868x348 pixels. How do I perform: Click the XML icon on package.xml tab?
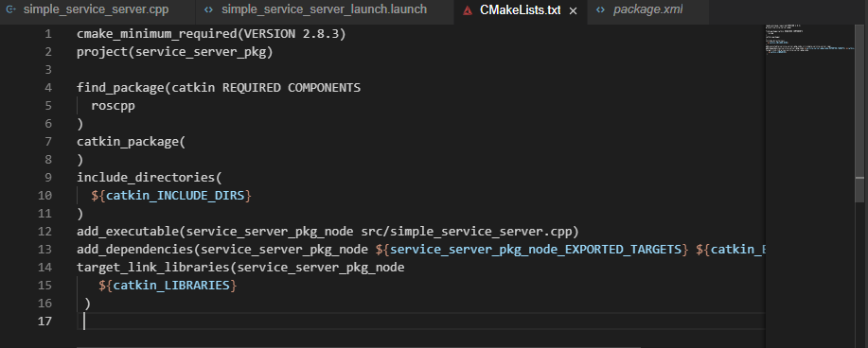601,10
